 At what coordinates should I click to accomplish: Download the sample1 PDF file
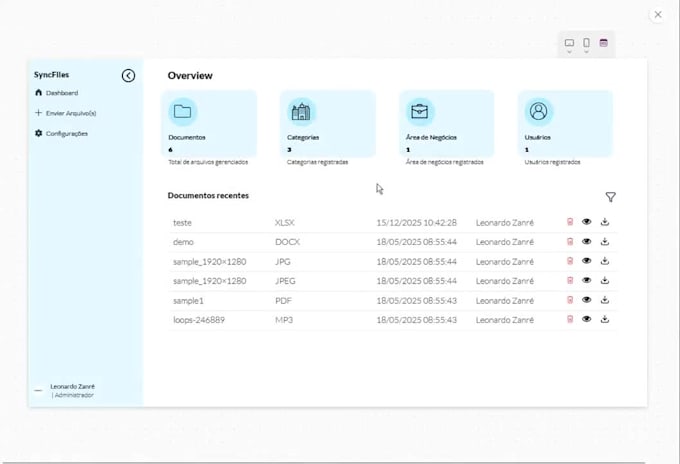coord(605,300)
